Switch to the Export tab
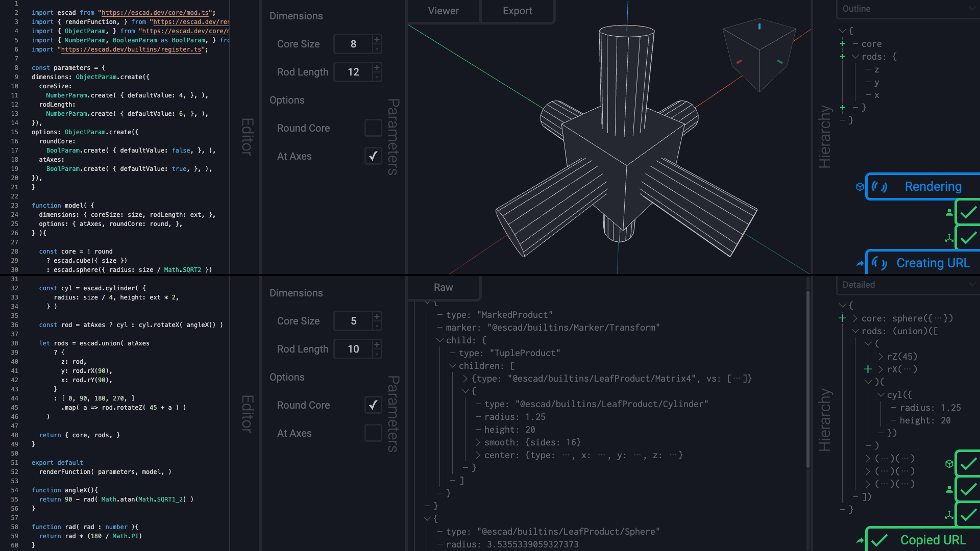The width and height of the screenshot is (980, 551). pos(517,11)
